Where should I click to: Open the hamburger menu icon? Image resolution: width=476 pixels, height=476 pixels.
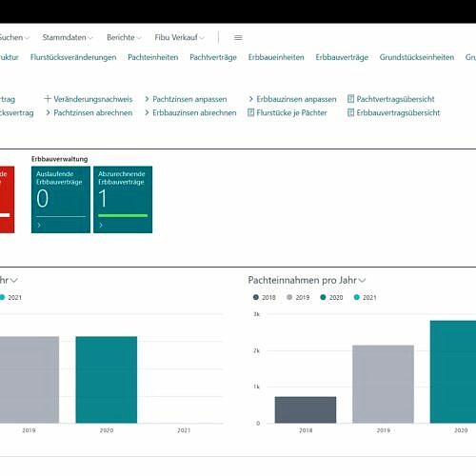click(x=238, y=38)
